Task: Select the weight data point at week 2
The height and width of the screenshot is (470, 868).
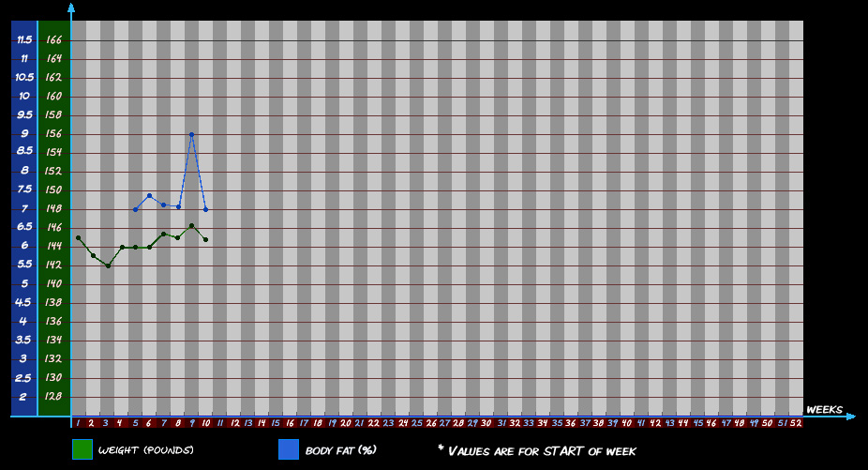Action: click(x=93, y=255)
